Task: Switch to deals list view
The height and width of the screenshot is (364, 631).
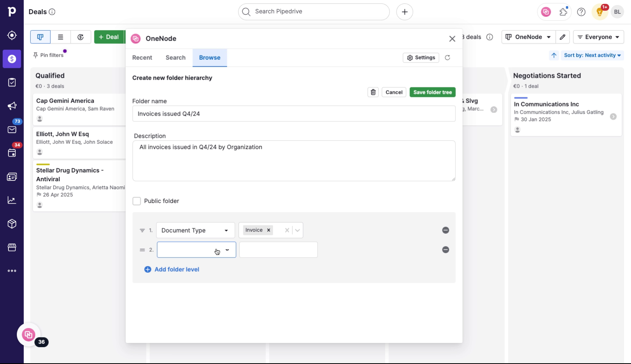Action: point(61,37)
